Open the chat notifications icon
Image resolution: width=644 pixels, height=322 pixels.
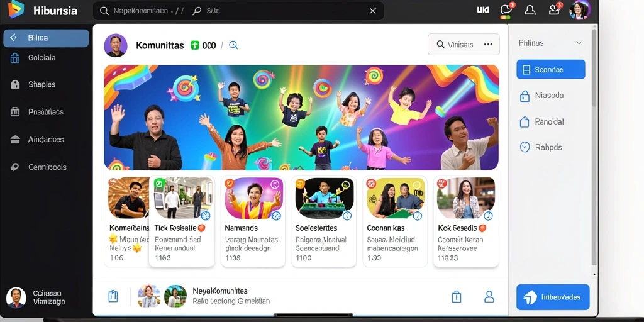tap(506, 10)
